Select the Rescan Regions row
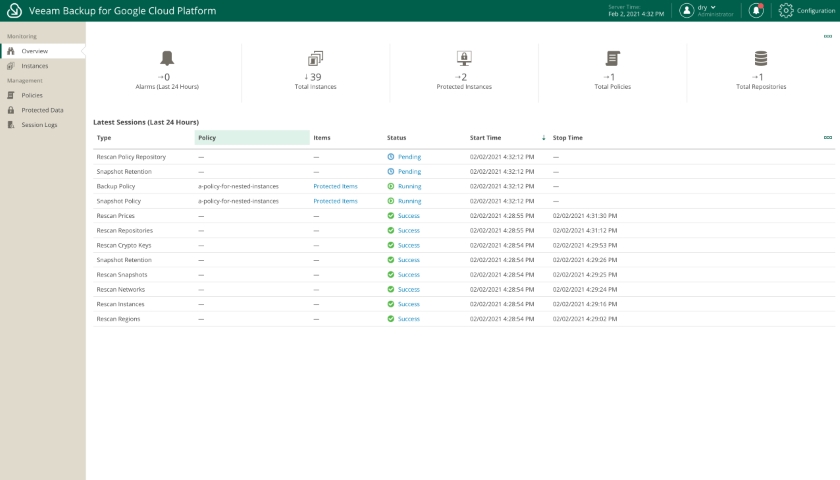This screenshot has height=480, width=840. 464,319
